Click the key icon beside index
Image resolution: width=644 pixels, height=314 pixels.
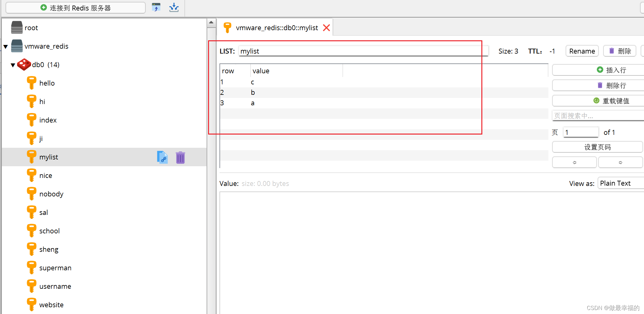click(31, 120)
